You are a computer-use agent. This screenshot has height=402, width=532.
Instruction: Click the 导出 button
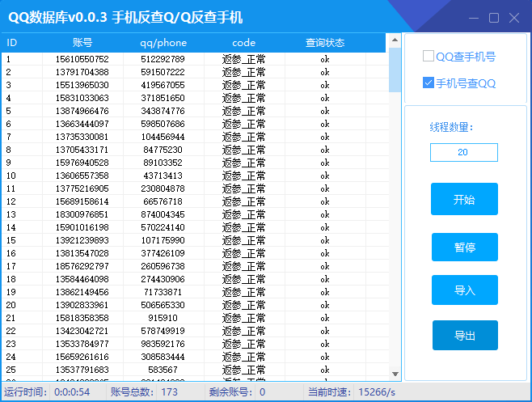[465, 335]
